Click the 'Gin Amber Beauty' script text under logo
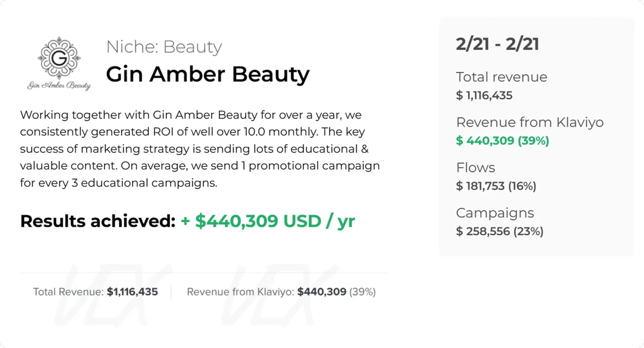Screen dimensions: 644x348 59,86
